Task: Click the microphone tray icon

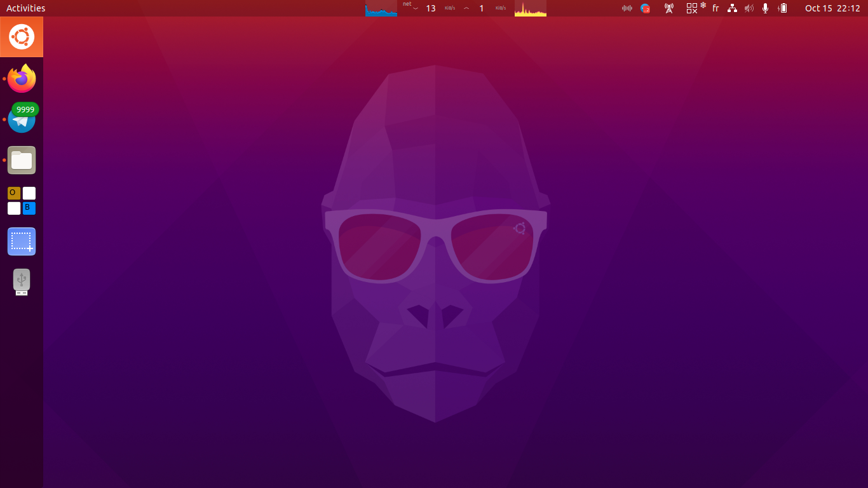Action: [766, 8]
